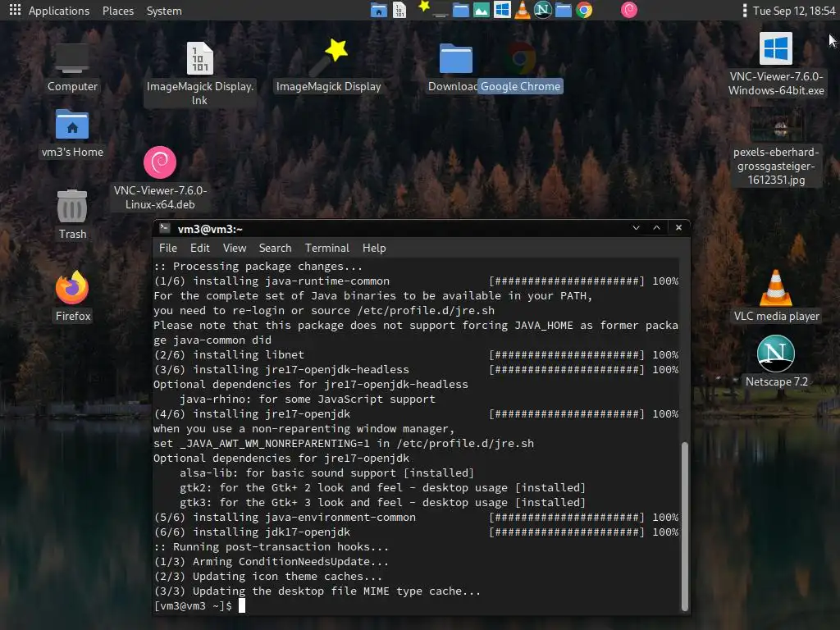Launch VLC from the top panel
Viewport: 840px width, 630px height.
click(523, 10)
